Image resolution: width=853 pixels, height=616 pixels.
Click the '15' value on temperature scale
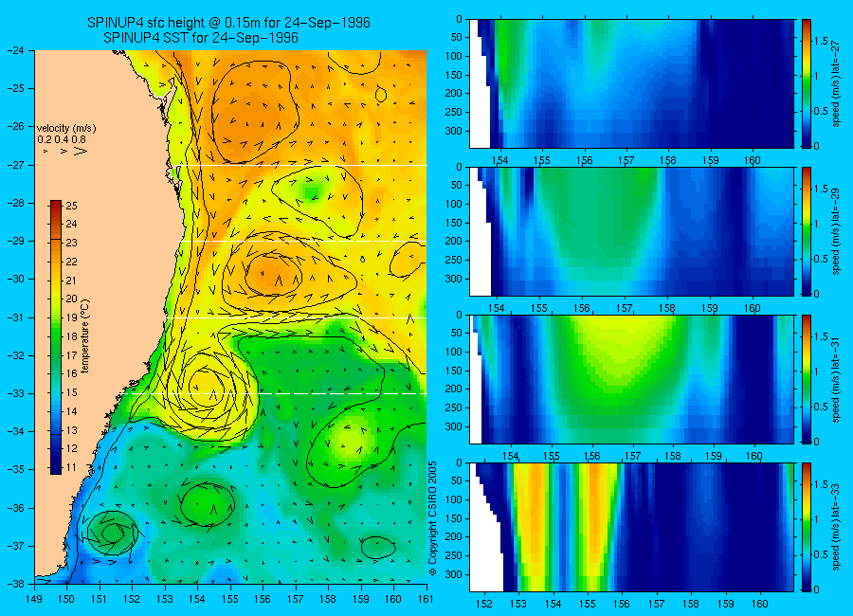click(x=71, y=392)
